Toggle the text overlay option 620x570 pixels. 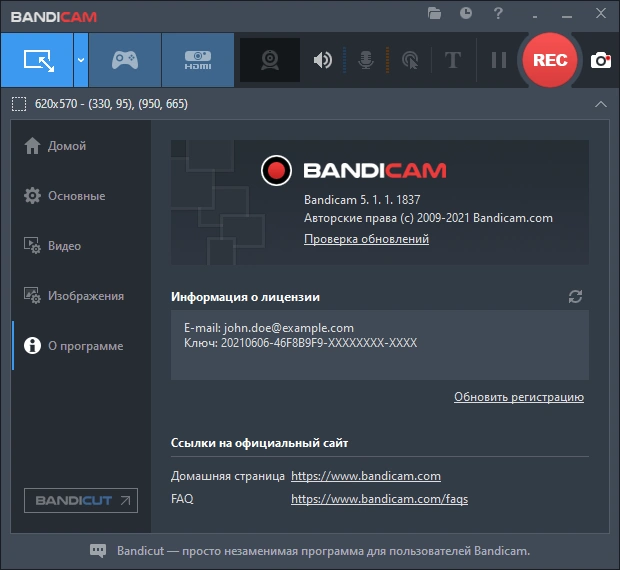(453, 60)
